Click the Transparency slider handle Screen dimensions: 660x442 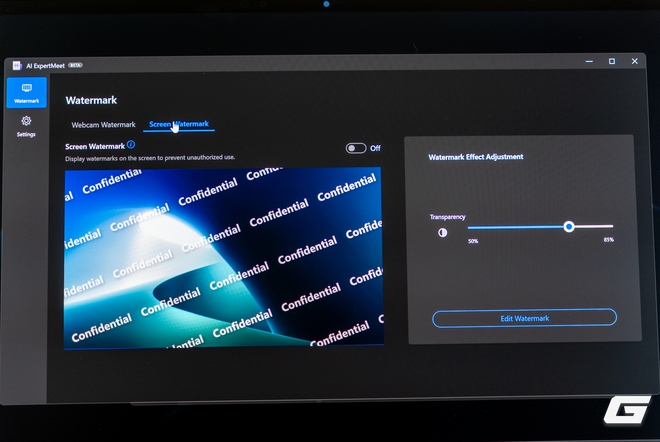(569, 226)
